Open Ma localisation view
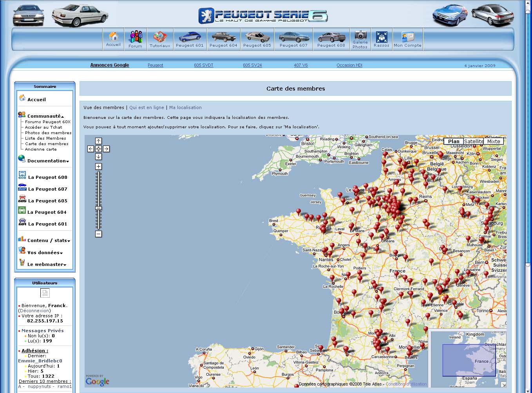 coord(185,107)
